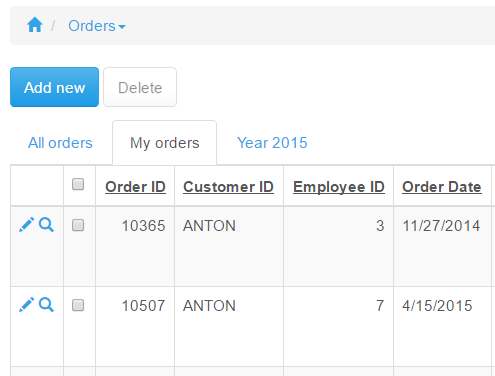
Task: Edit order 10507 with pencil icon
Action: point(27,305)
